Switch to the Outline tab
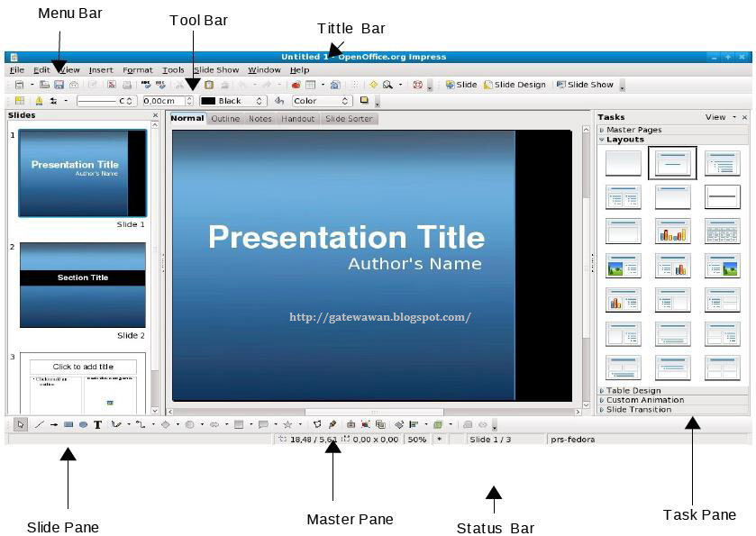The width and height of the screenshot is (756, 536). [225, 118]
